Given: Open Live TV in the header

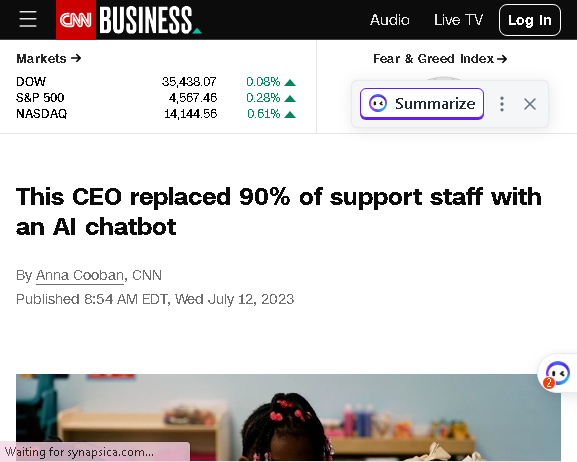Looking at the screenshot, I should pos(458,20).
